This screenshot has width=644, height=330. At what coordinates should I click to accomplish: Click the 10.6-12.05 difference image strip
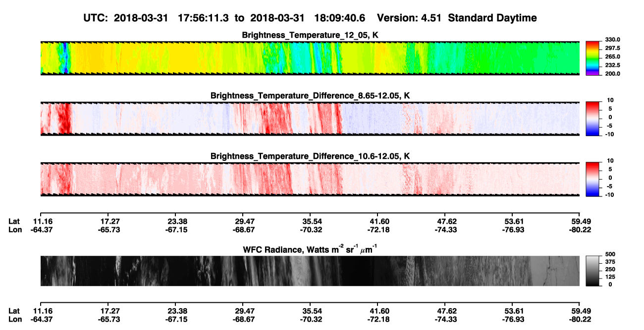tap(310, 179)
